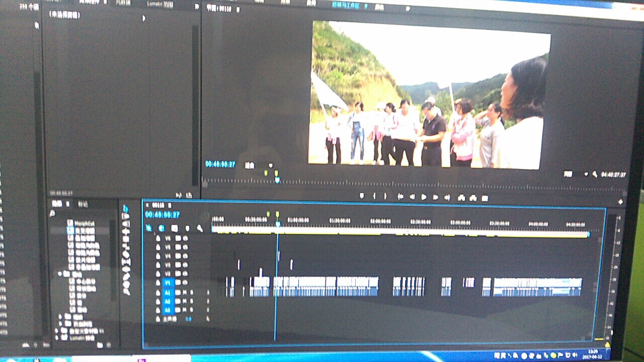Image resolution: width=644 pixels, height=362 pixels.
Task: Jump to the In point in the Program monitor
Action: 400,197
